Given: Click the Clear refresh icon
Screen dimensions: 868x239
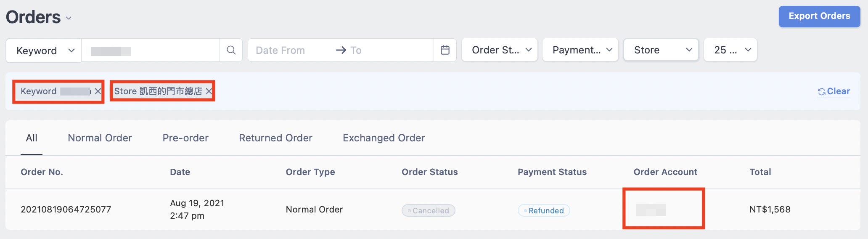Looking at the screenshot, I should 821,92.
